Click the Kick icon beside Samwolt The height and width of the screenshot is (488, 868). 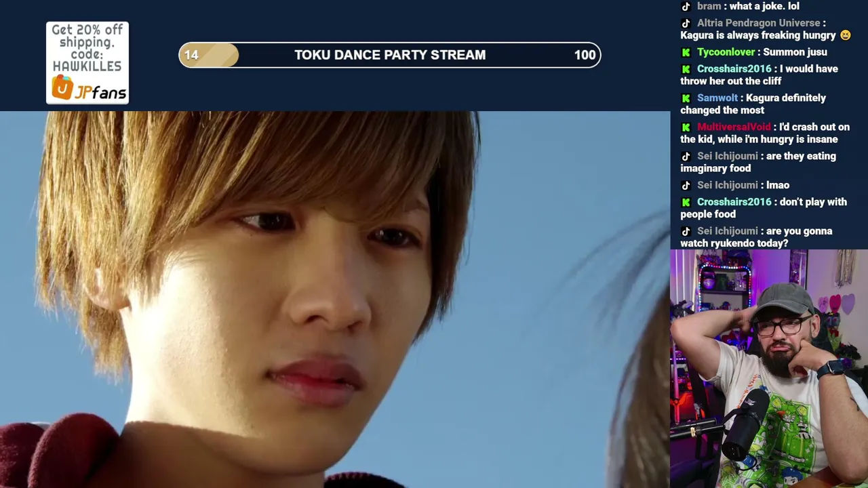click(686, 98)
